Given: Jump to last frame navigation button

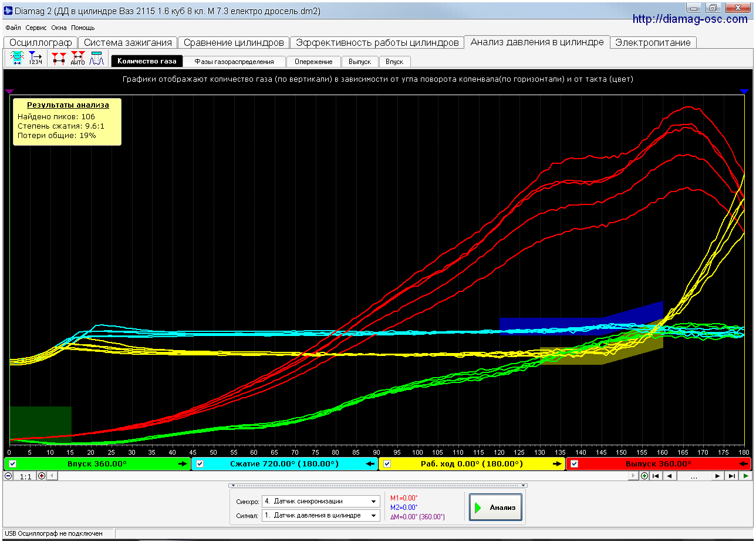Looking at the screenshot, I should pos(731,476).
